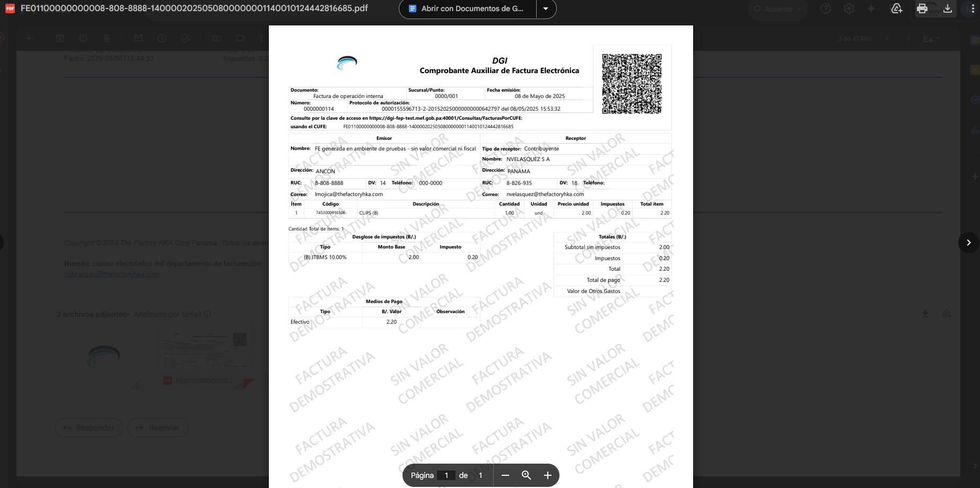Click the Reenviar button
The width and height of the screenshot is (980, 488).
[158, 428]
